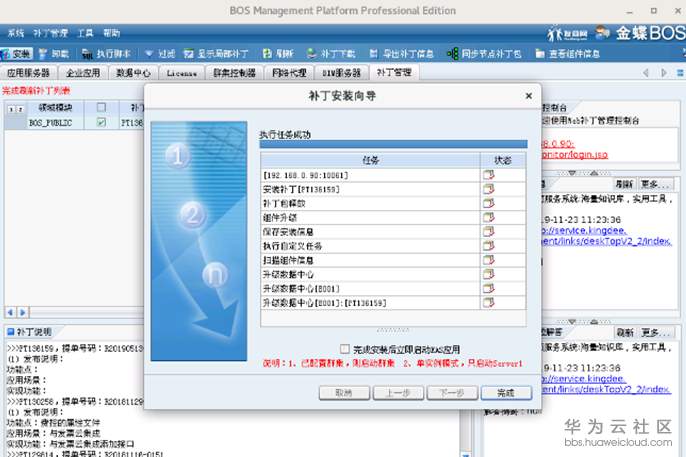Select the 补丁管理 tab in the tab strip
Viewport: 686px width, 457px height.
394,72
